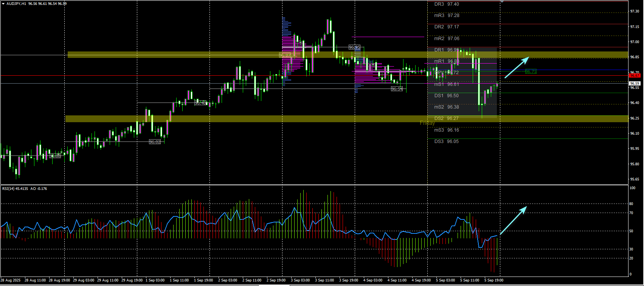Click the 3 Sep 11:00 time label
Screen dimensions: 644x286
click(x=324, y=280)
